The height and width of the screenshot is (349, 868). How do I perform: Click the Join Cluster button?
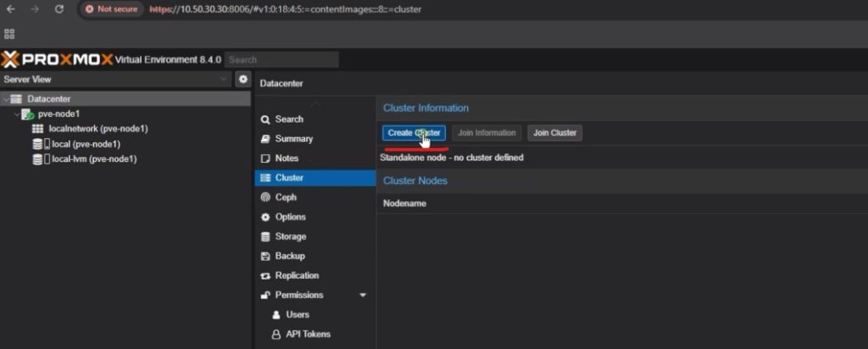(x=554, y=133)
